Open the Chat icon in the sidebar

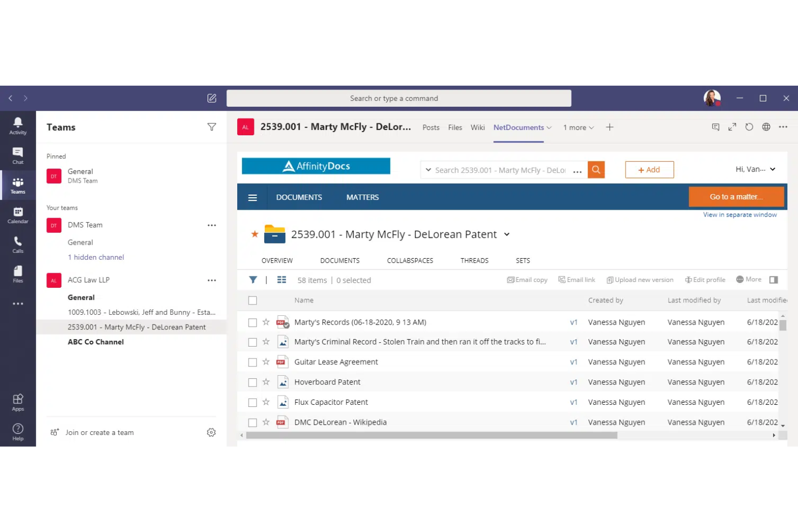[18, 156]
